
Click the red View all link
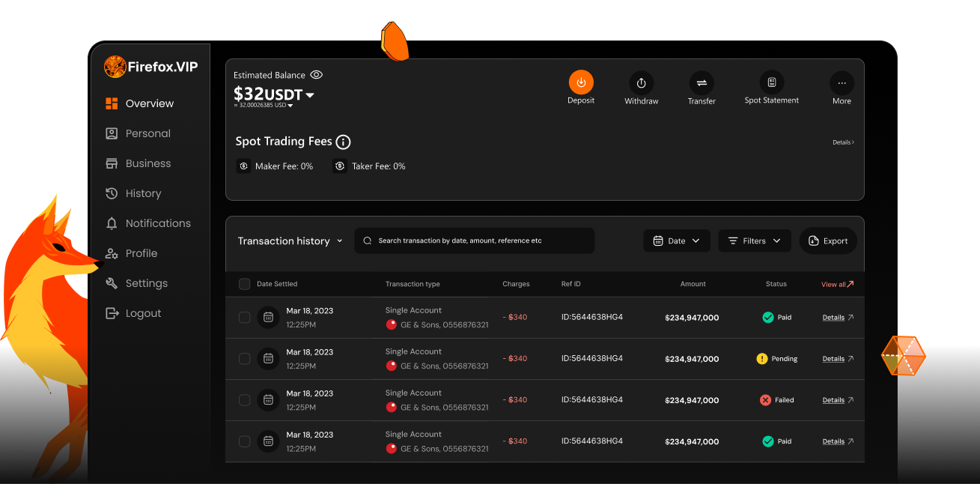[x=837, y=284]
